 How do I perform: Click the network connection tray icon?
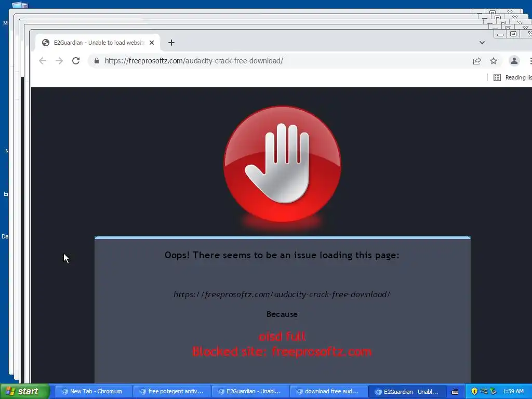point(484,391)
